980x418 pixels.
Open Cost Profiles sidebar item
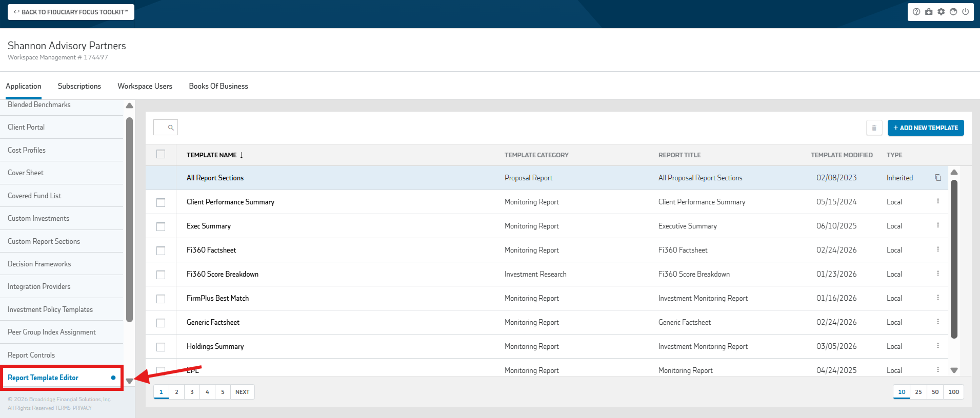tap(62, 150)
